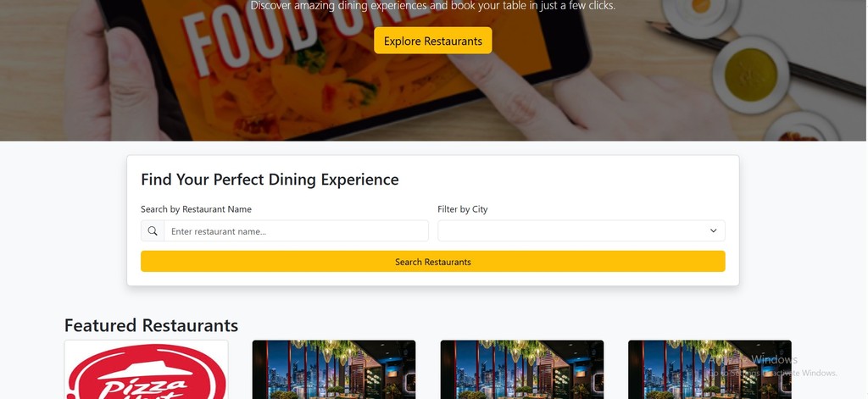
Task: Click the Explore Restaurants button
Action: 432,41
